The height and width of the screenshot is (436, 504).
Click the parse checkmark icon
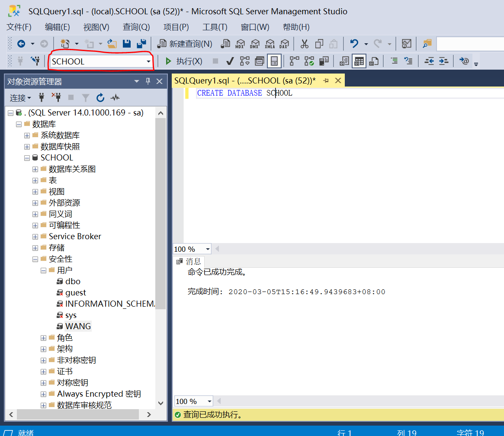229,61
